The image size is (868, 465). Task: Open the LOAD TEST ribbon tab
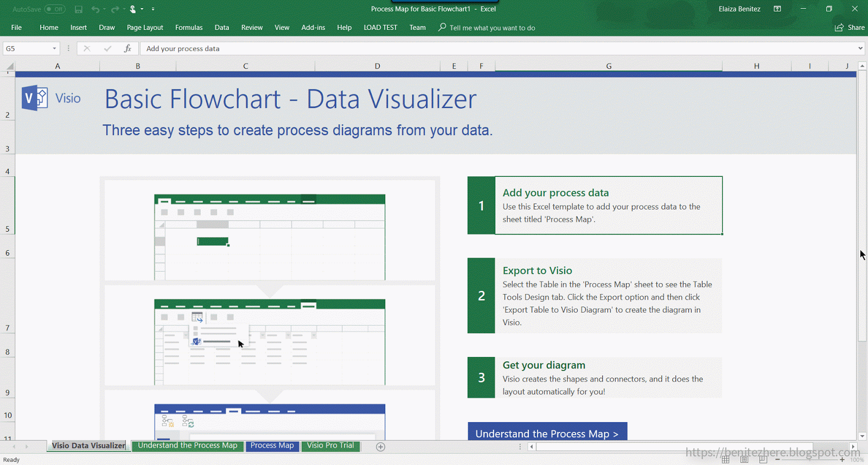pos(380,28)
